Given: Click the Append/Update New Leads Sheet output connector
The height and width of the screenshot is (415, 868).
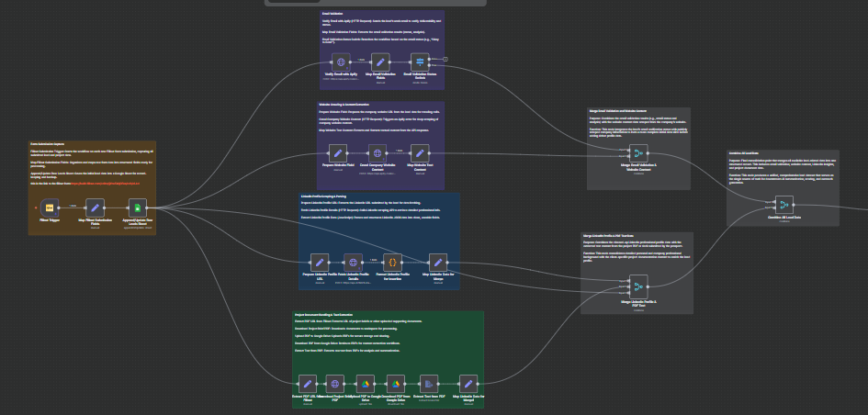Looking at the screenshot, I should pyautogui.click(x=149, y=208).
